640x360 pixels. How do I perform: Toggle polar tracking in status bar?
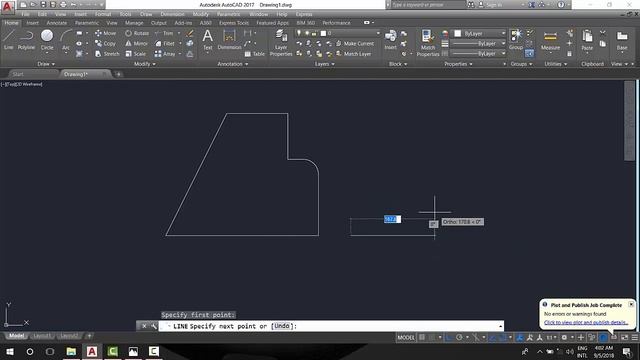(459, 337)
